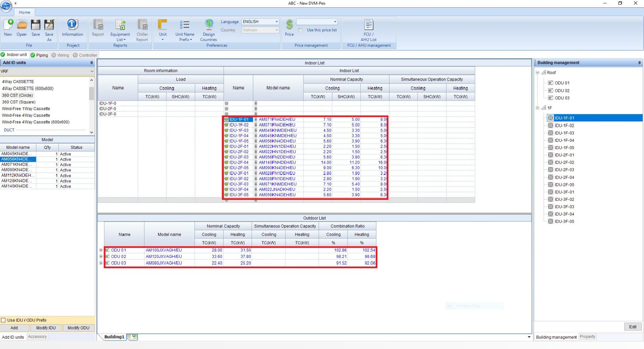The height and width of the screenshot is (349, 644).
Task: Click unit type list scroll down arrow
Action: pyautogui.click(x=92, y=132)
